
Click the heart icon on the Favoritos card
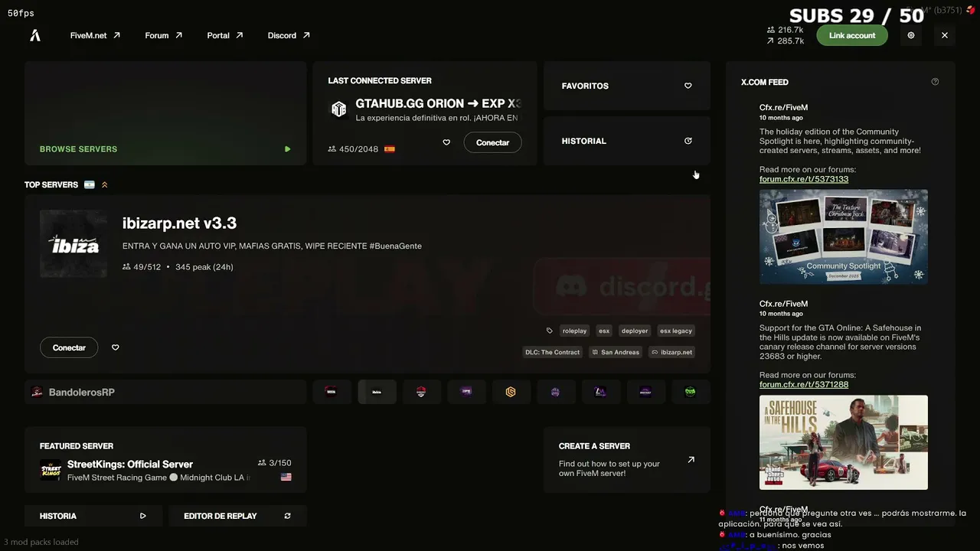(688, 86)
